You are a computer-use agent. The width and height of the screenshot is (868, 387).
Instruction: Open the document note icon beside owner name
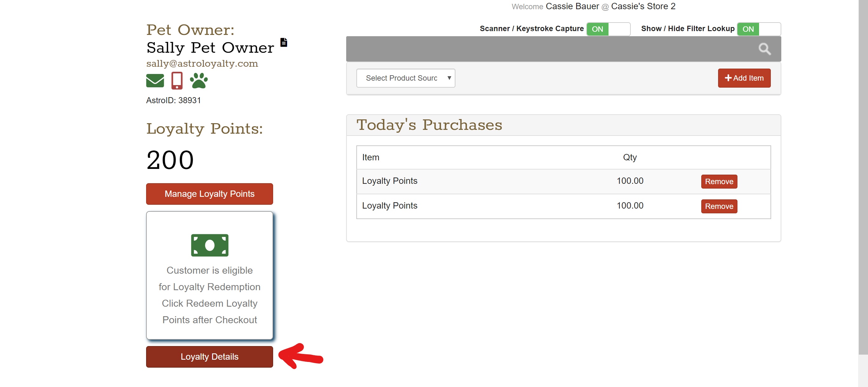pyautogui.click(x=284, y=43)
